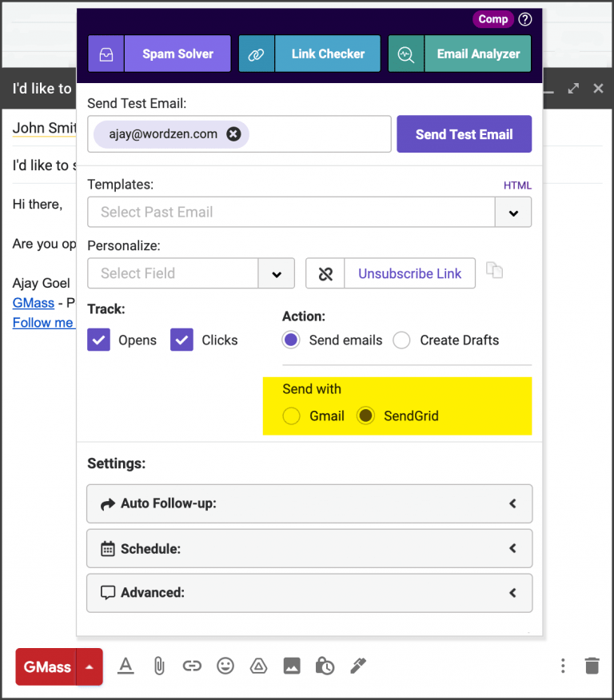
Task: Insert files using Google Drive icon
Action: 258,666
